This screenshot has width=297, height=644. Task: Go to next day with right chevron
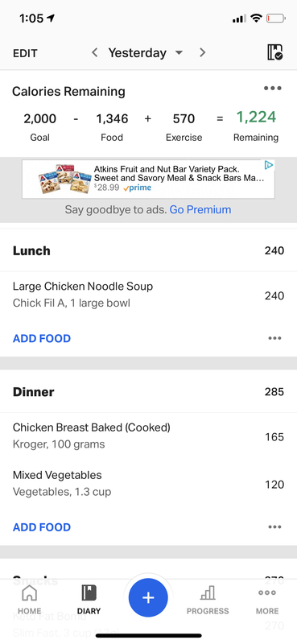[x=202, y=52]
